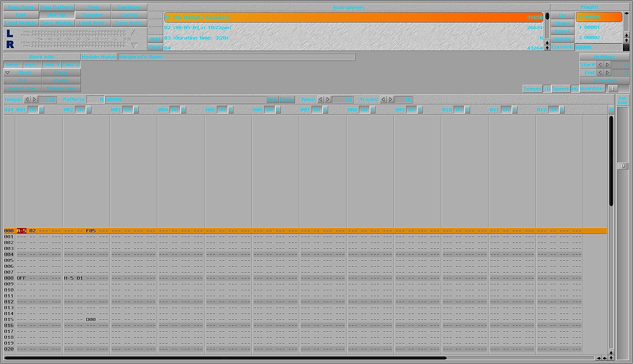
Task: Click the Module Name text field
Action: pyautogui.click(x=236, y=57)
